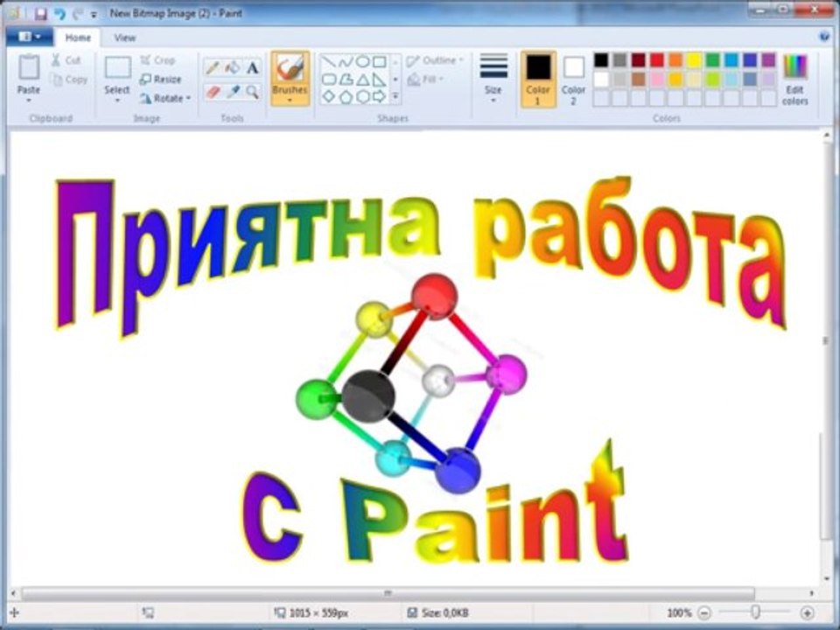Choose the Right triangle shape
Viewport: 840px width, 630px height.
point(379,80)
